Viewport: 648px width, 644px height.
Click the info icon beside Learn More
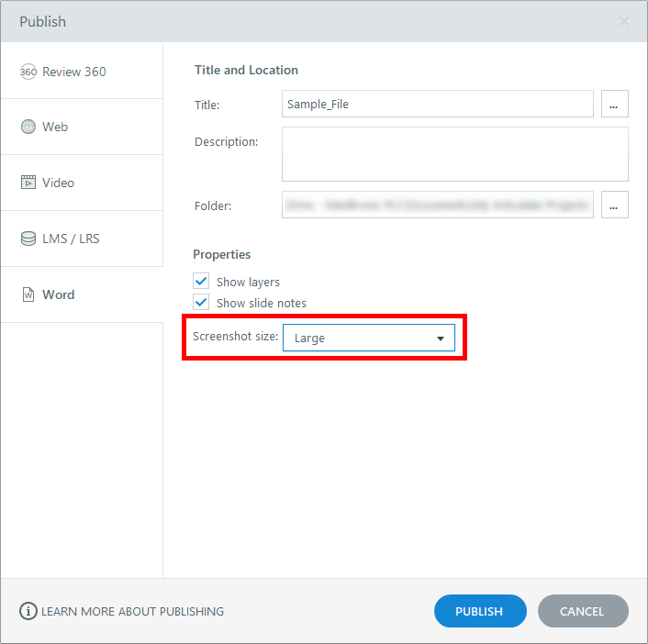(28, 611)
